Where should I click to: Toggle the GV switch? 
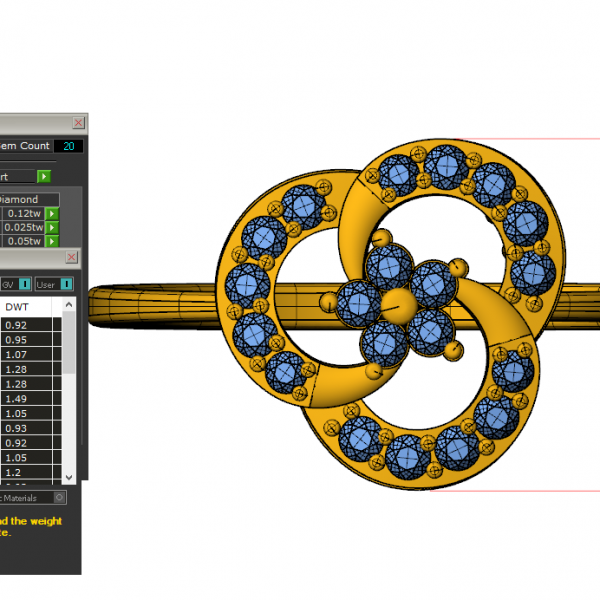[26, 284]
